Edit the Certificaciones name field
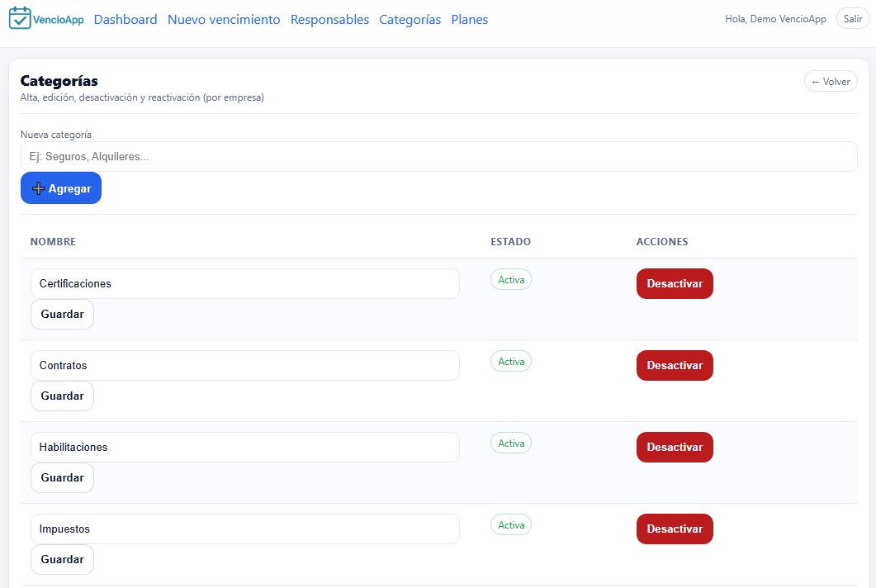The height and width of the screenshot is (588, 876). coord(244,283)
